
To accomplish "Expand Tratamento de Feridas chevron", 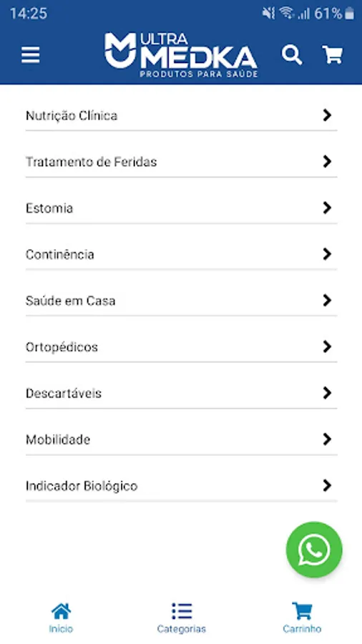I will pyautogui.click(x=327, y=162).
